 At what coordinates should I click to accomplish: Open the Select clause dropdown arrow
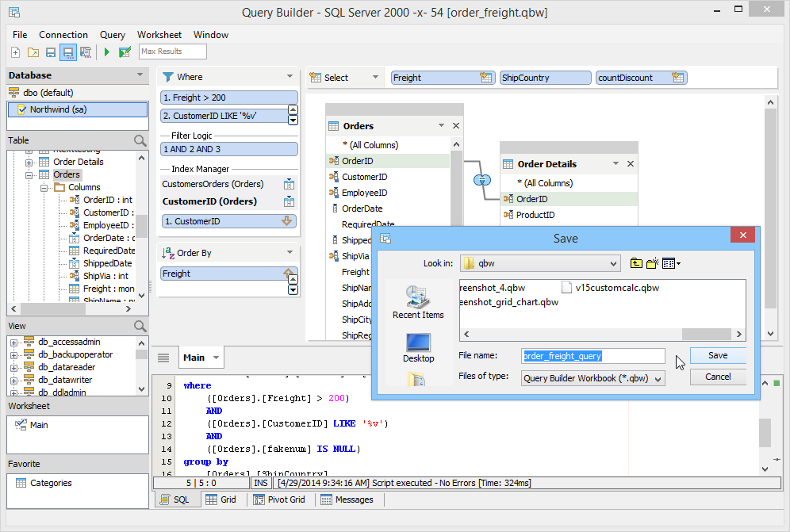375,77
